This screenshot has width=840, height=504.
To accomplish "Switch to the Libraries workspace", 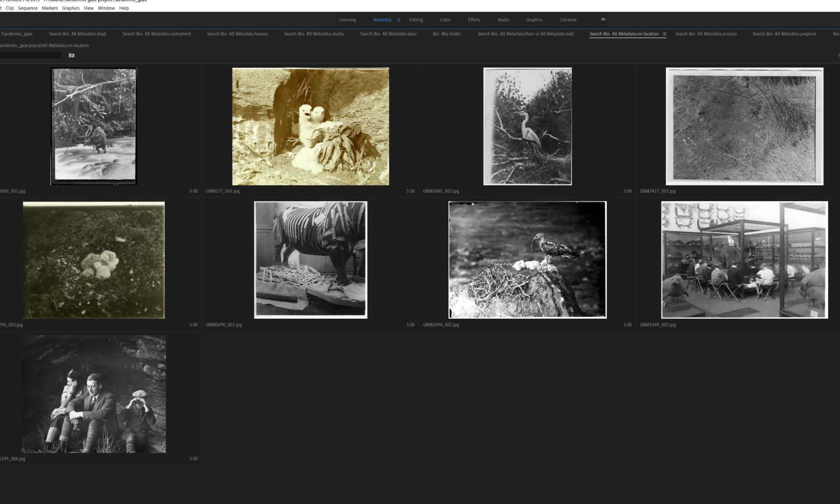I will (568, 20).
